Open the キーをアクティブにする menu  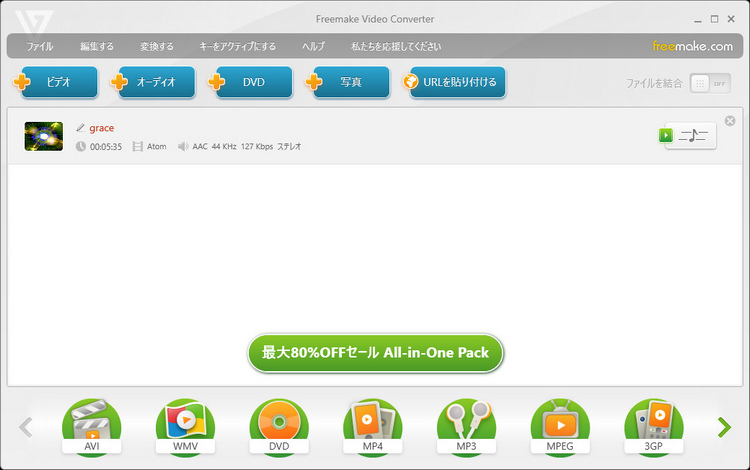(x=237, y=46)
